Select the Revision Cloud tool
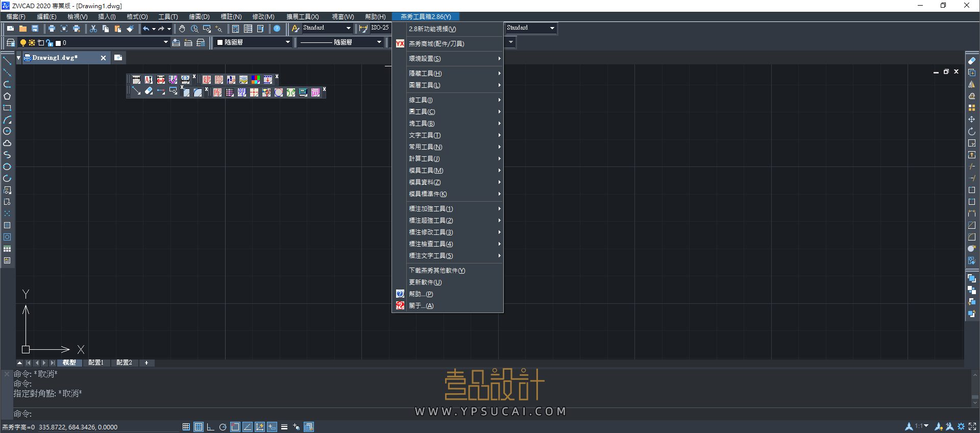980x433 pixels. [7, 143]
